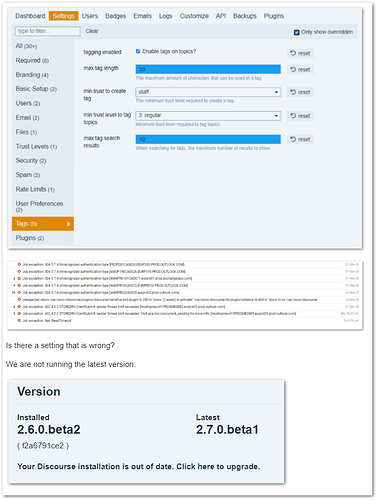Viewport: 377px width, 500px height.
Task: Click the latest version 2.7.0.beta1 text
Action: (227, 429)
